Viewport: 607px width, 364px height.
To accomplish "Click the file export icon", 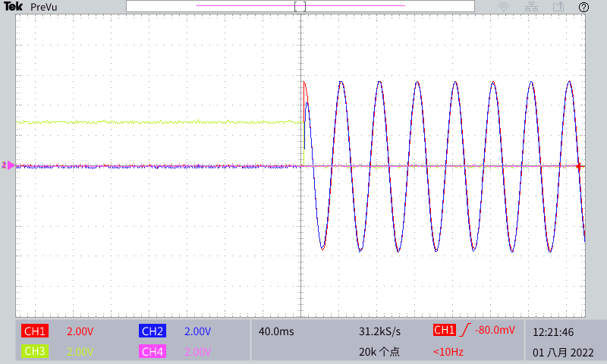I will click(558, 7).
